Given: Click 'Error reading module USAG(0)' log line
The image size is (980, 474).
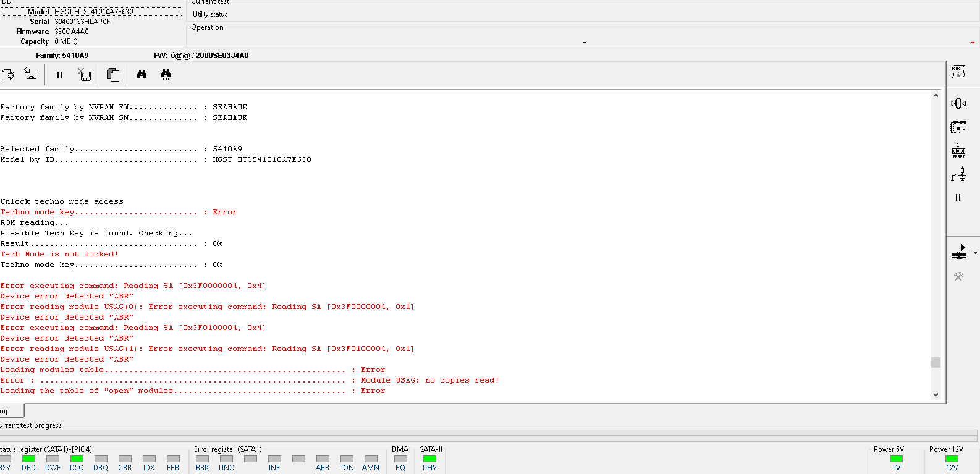Looking at the screenshot, I should pos(207,307).
